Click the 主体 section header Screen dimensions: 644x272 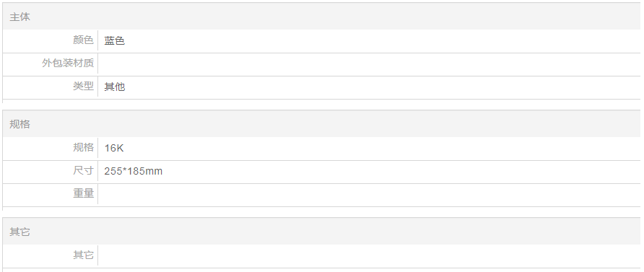coord(19,17)
